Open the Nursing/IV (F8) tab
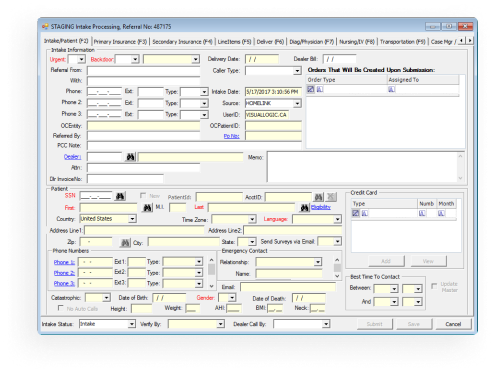The image size is (495, 372). [357, 42]
